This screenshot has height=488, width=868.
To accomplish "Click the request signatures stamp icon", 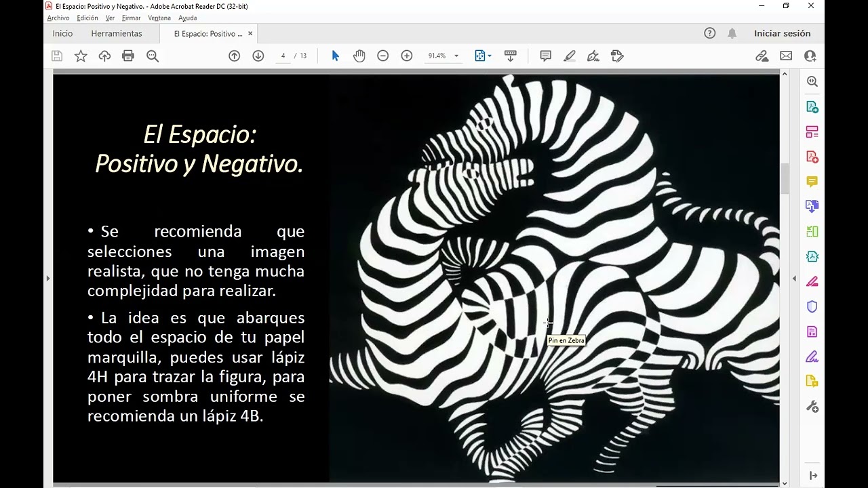I will (x=617, y=56).
